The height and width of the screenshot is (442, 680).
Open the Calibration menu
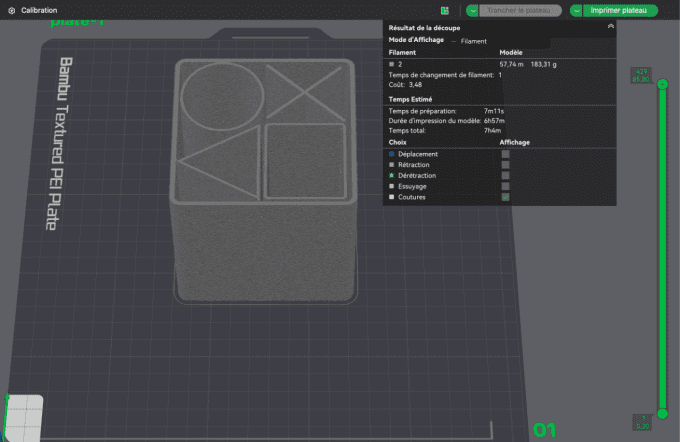coord(39,10)
